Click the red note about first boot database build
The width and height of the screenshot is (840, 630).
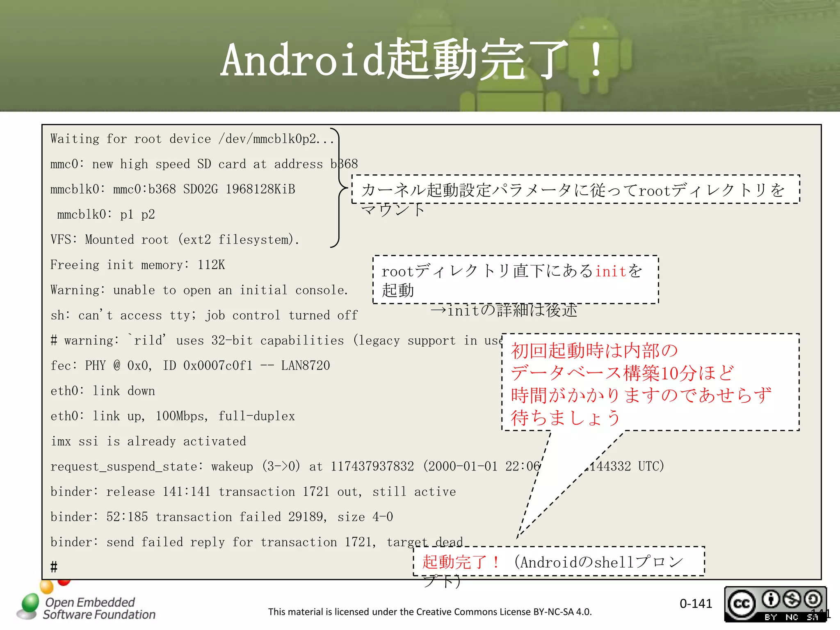click(x=651, y=382)
